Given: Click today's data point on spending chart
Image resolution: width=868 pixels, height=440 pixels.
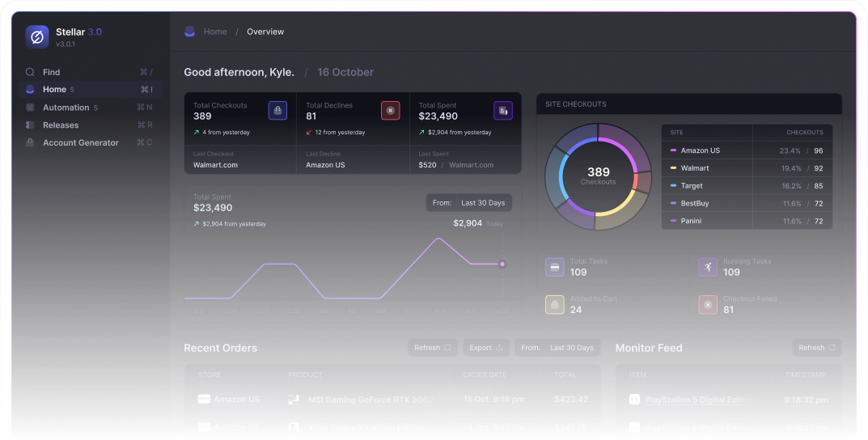Looking at the screenshot, I should pyautogui.click(x=502, y=264).
